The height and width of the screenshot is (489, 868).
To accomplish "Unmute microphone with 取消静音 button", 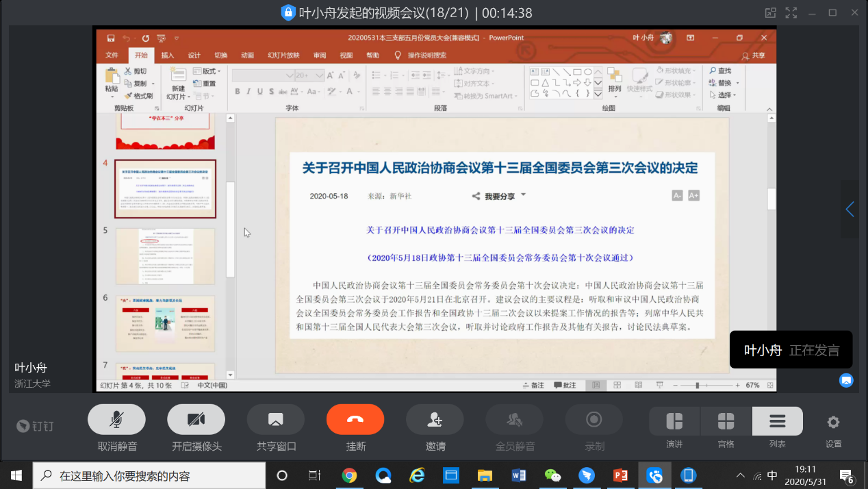I will 116,419.
